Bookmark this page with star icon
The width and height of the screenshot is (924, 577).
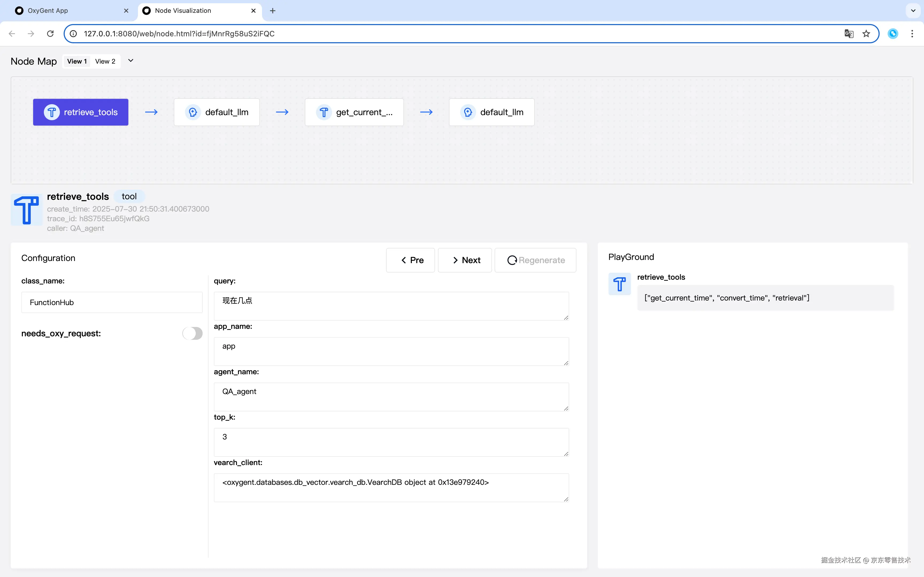point(866,34)
